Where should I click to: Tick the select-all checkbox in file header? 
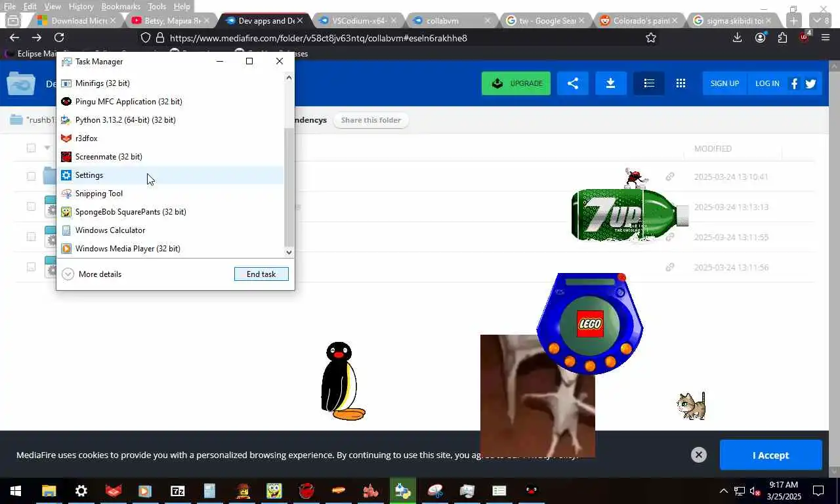[x=31, y=148]
